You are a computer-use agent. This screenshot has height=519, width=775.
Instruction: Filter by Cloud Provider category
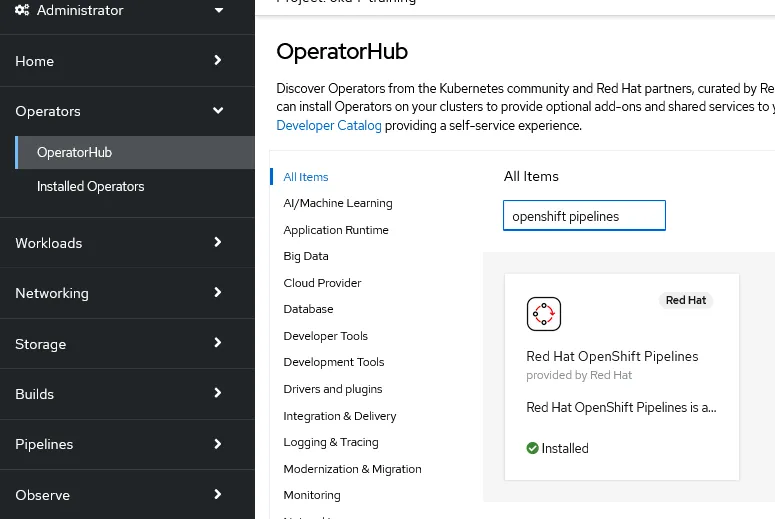pos(322,283)
